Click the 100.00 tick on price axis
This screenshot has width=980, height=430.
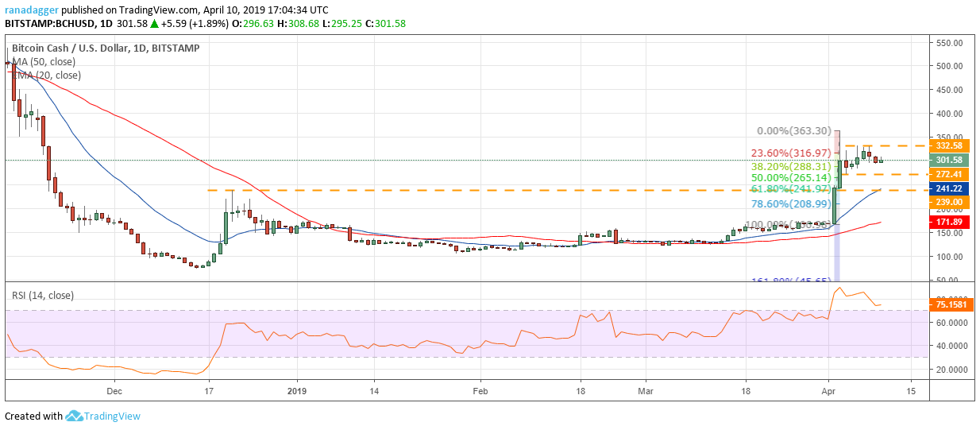point(950,257)
